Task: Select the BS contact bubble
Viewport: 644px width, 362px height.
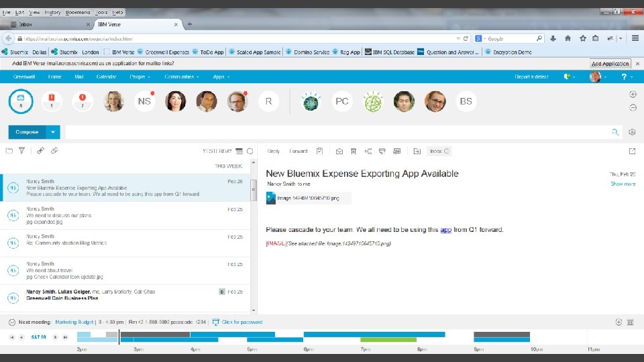Action: (x=466, y=101)
